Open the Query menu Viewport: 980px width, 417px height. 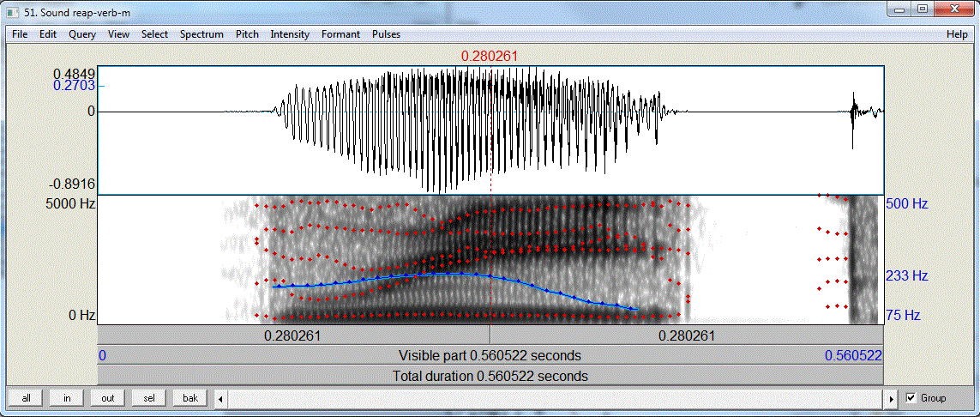82,34
